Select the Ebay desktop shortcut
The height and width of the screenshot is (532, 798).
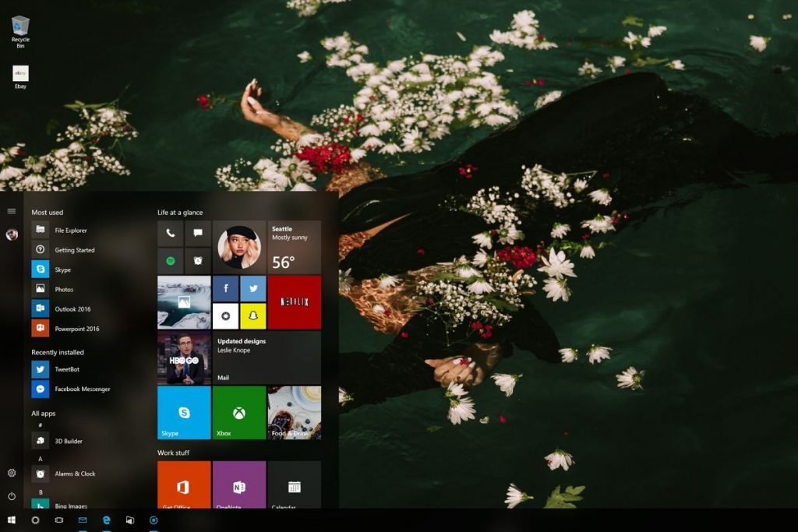[x=20, y=76]
